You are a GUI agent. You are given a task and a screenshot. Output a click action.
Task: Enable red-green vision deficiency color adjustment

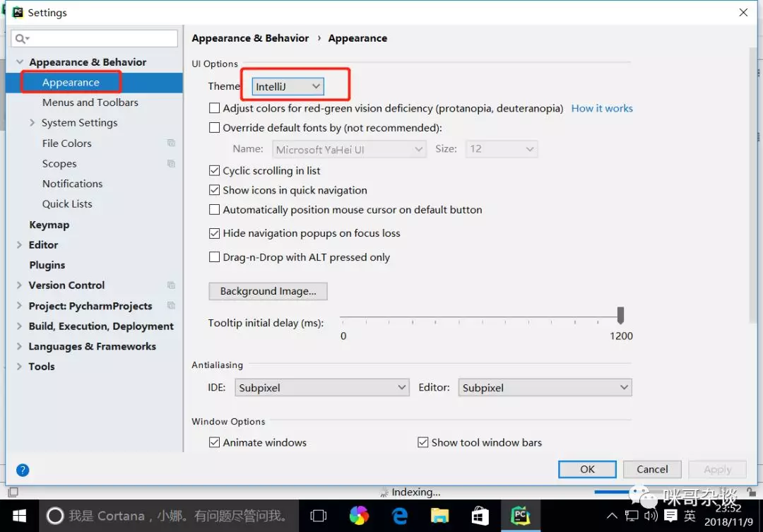point(214,108)
